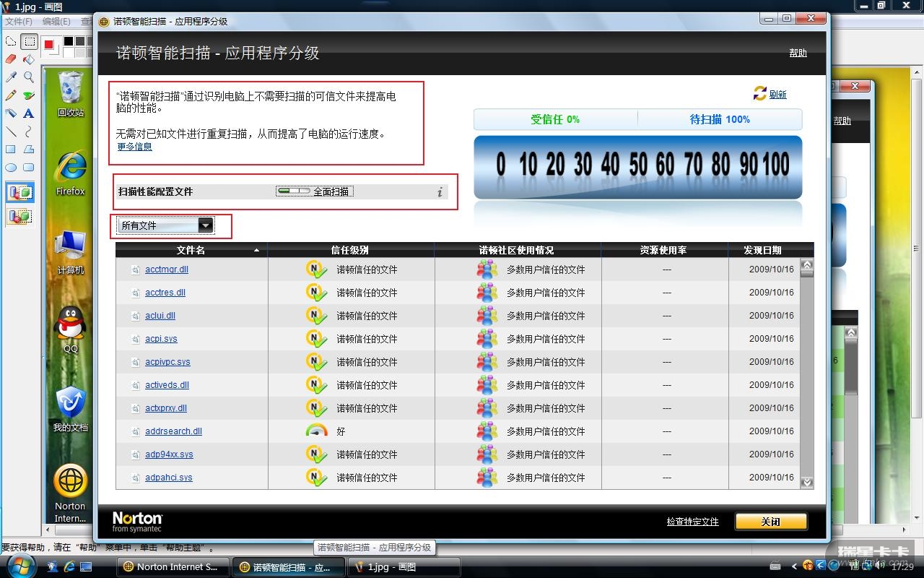924x578 pixels.
Task: Select the pencil tool in Paint
Action: (12, 95)
